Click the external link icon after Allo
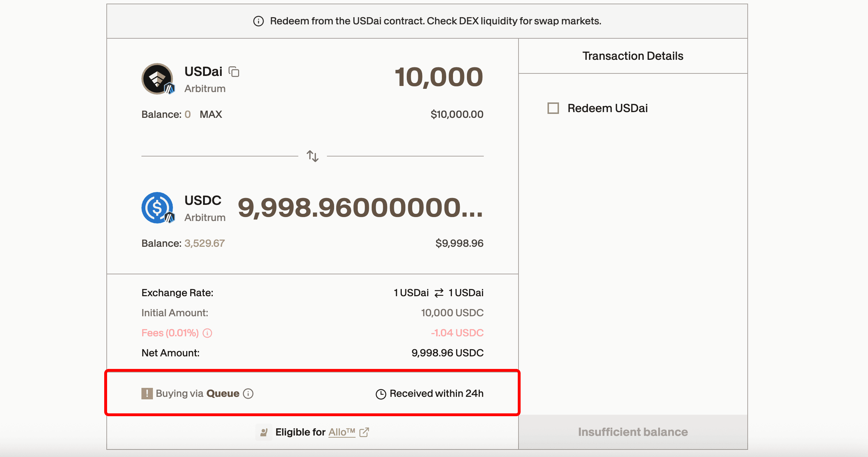Viewport: 868px width, 457px height. 364,432
